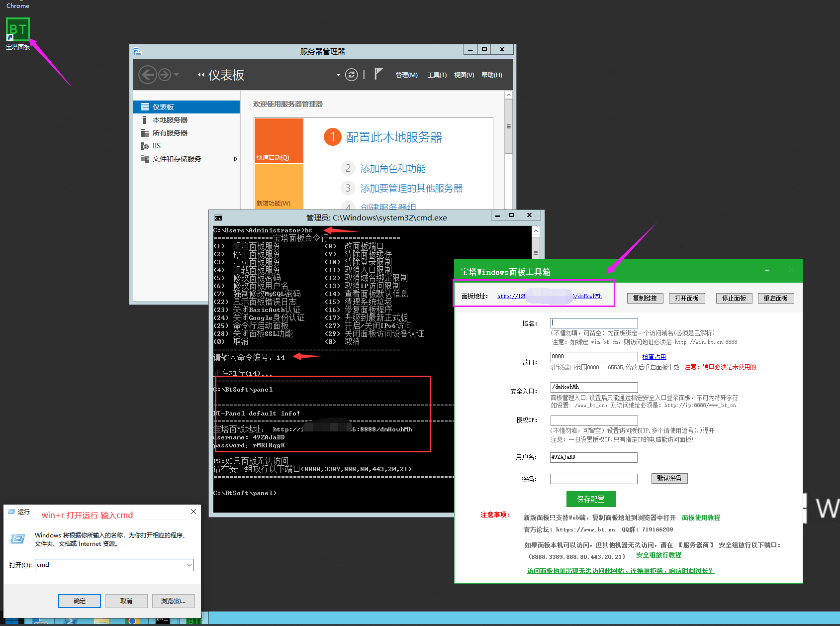Open the 帮助(H) menu
Screen dimensions: 840x626
[492, 75]
